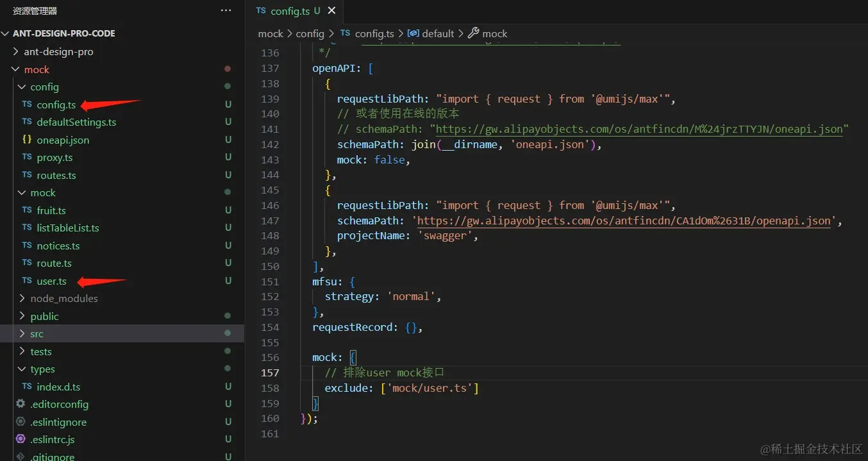Open oneapi.json file
Screen dimensions: 868x461
[x=63, y=140]
